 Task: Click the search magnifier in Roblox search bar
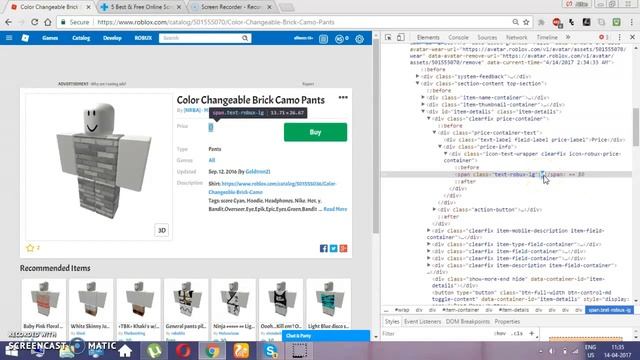tap(245, 38)
